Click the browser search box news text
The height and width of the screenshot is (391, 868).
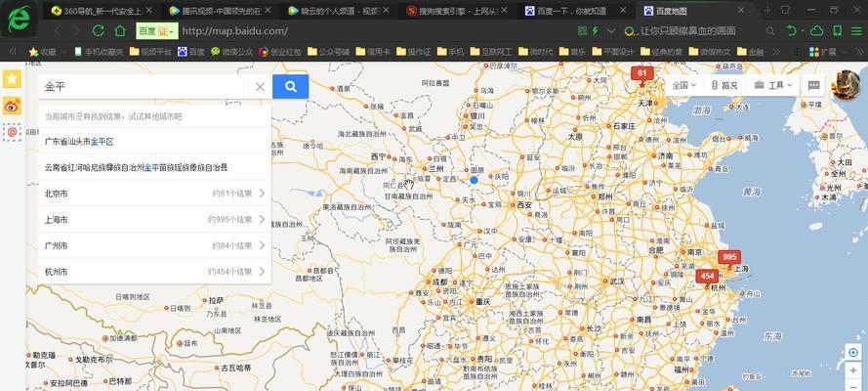pos(688,31)
